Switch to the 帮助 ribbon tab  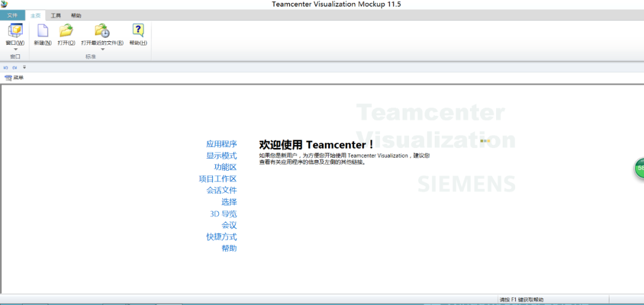pyautogui.click(x=76, y=16)
